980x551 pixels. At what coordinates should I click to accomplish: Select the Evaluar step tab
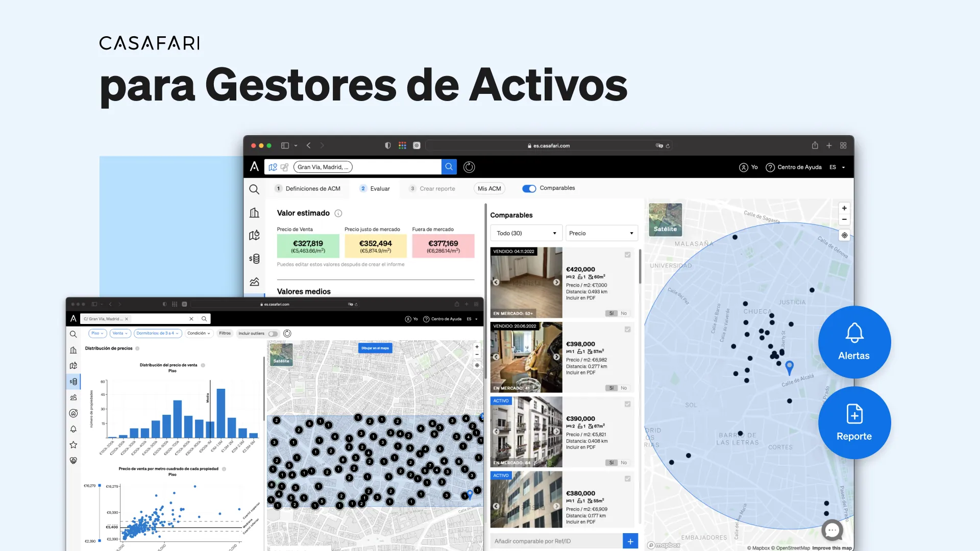375,189
